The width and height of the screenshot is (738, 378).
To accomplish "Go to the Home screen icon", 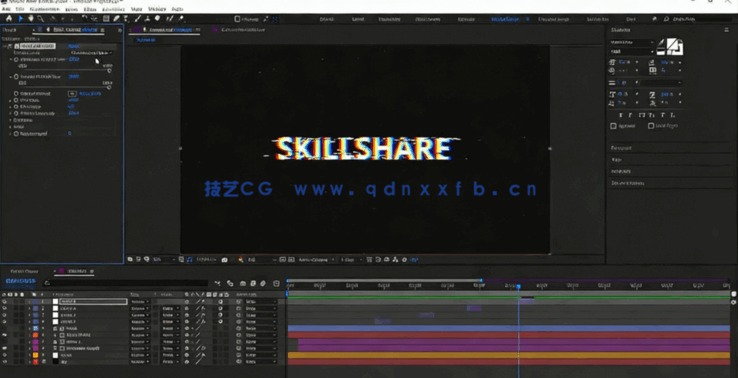I will (8, 19).
